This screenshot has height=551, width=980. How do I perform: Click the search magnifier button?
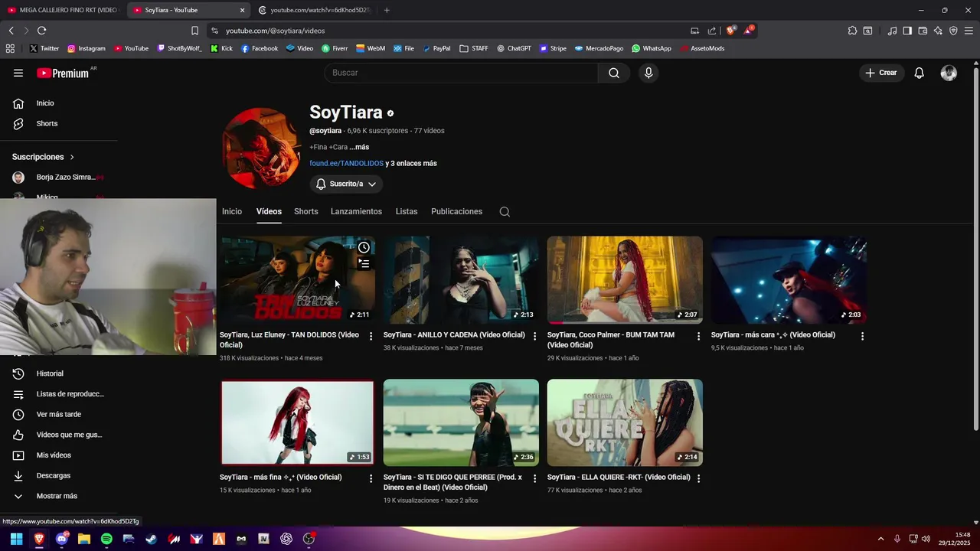click(x=614, y=73)
